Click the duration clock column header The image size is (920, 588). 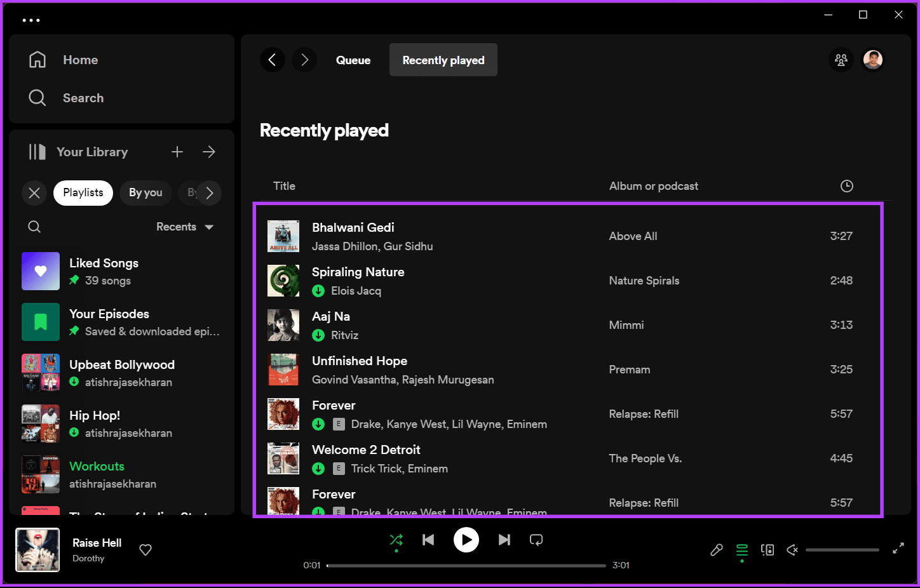[847, 186]
